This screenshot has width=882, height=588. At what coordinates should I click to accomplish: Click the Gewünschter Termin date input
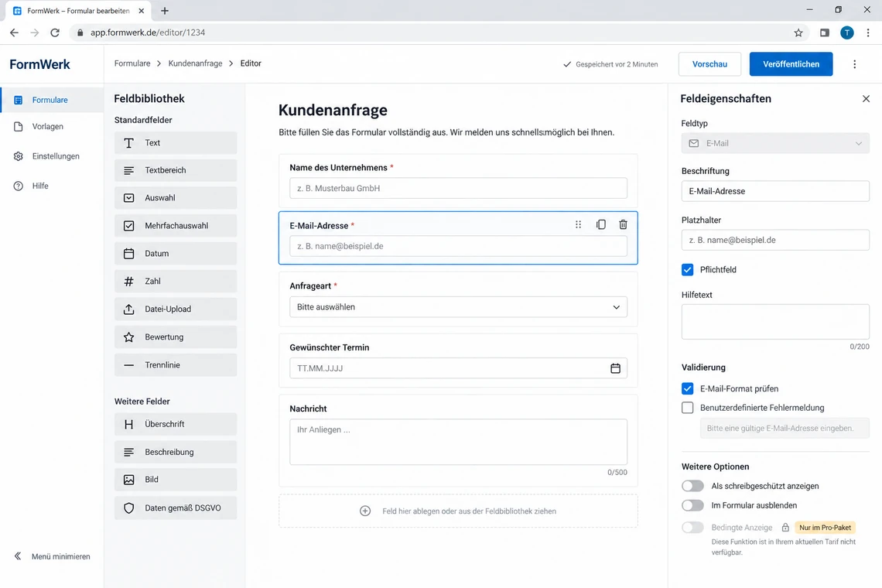(x=458, y=368)
